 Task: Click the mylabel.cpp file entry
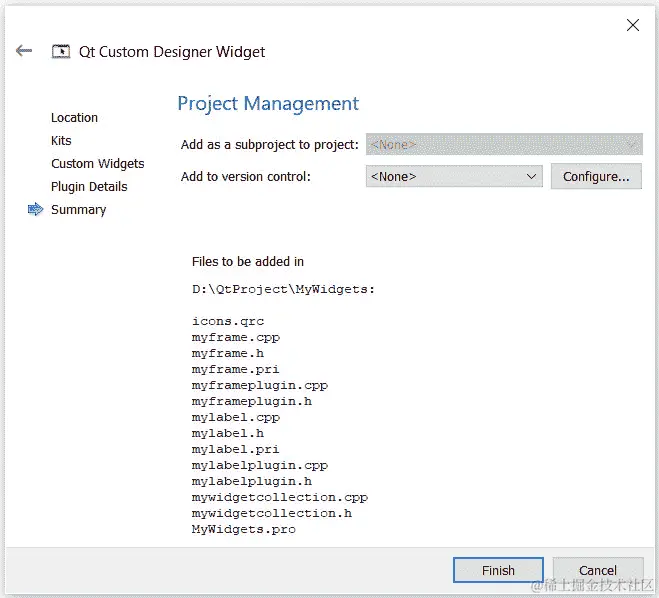[236, 417]
